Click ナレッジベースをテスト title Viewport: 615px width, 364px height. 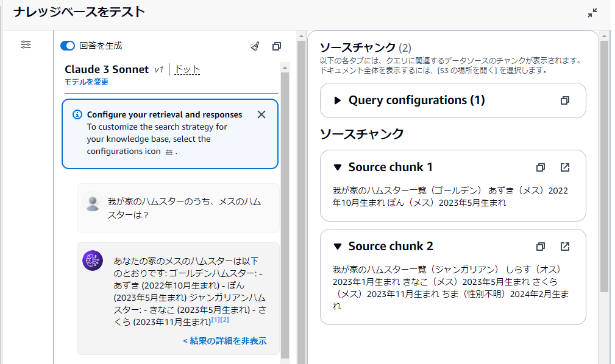pyautogui.click(x=79, y=12)
